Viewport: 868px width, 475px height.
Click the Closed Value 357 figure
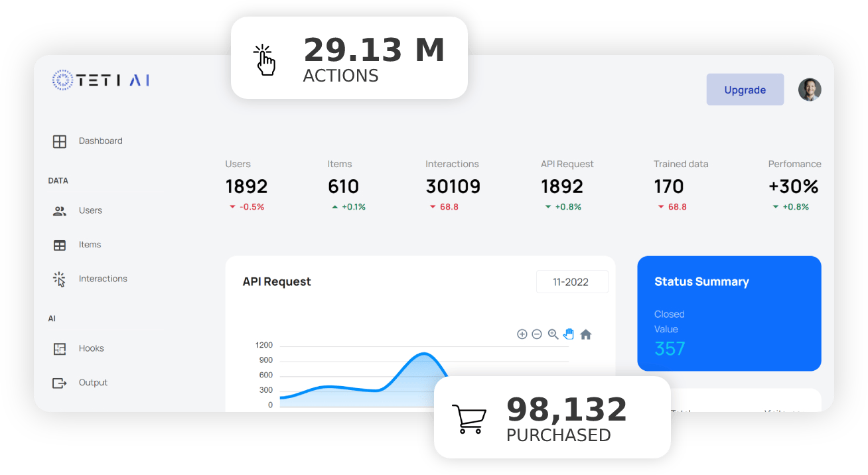click(x=670, y=349)
